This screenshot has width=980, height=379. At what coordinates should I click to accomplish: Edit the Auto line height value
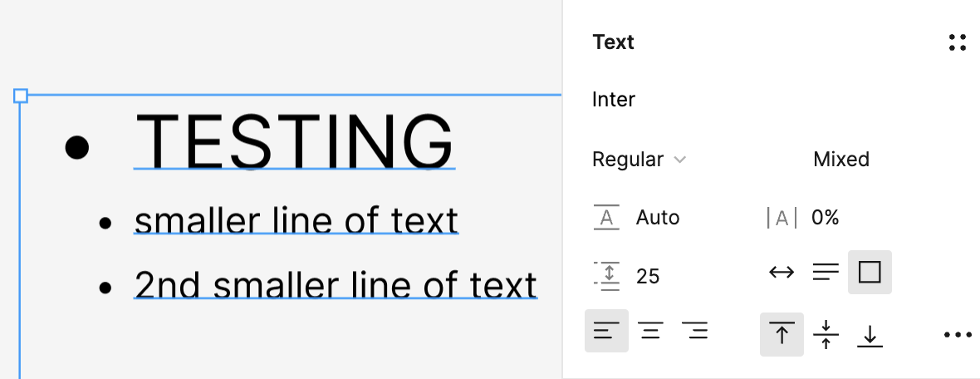658,218
